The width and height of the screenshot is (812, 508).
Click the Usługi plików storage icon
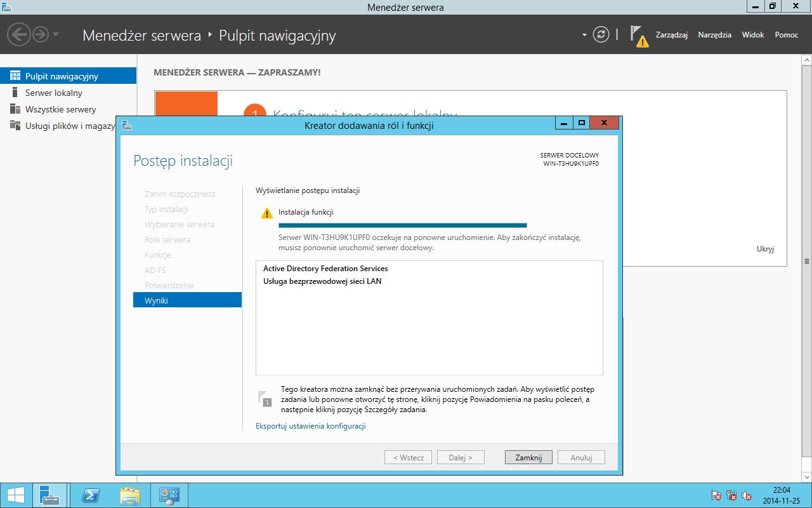15,126
